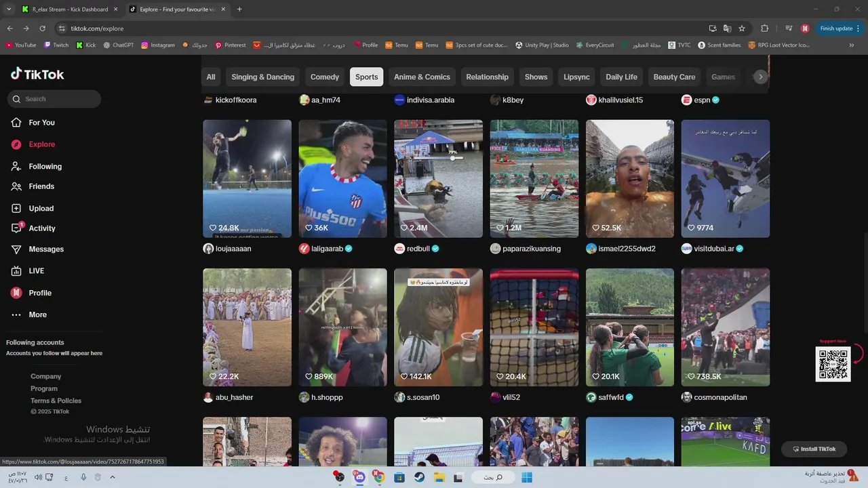Image resolution: width=868 pixels, height=488 pixels.
Task: Open Steam from the taskbar
Action: coord(420,477)
